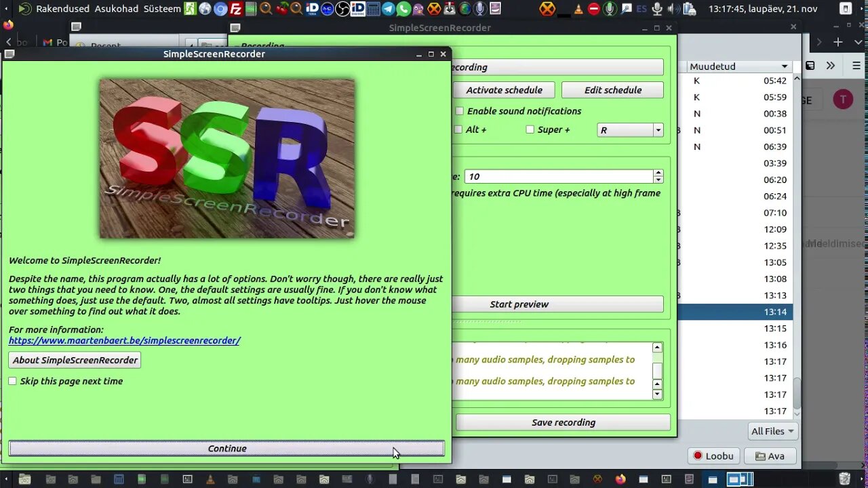The image size is (868, 488).
Task: Click the green exit-sign panel icon
Action: click(x=190, y=9)
